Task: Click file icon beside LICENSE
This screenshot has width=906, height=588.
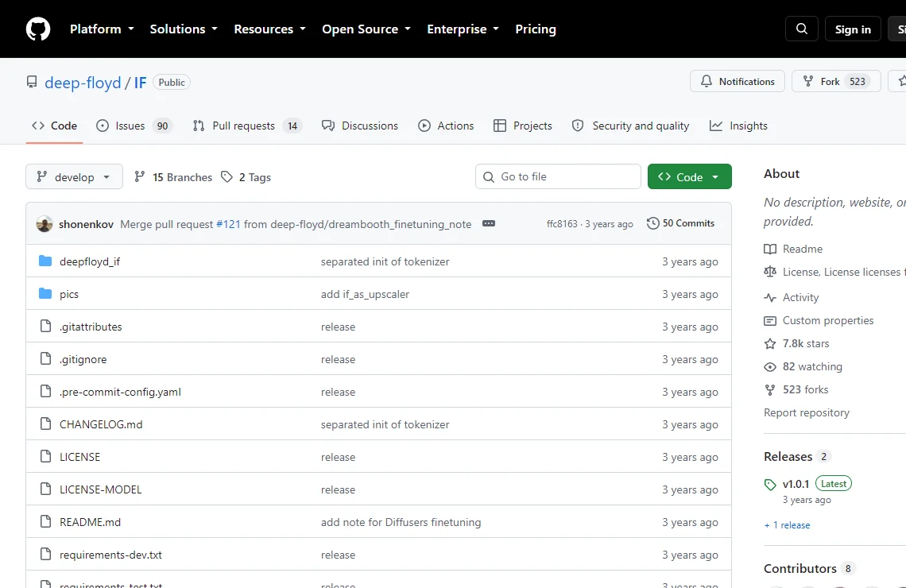Action: point(45,456)
